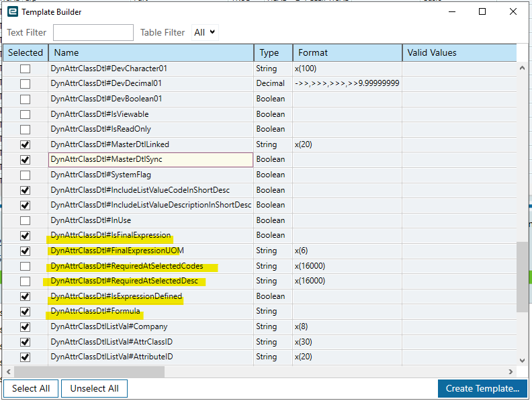Uncheck the FinalExpressionUOM checkbox
Viewport: 532px width, 403px height.
click(25, 251)
